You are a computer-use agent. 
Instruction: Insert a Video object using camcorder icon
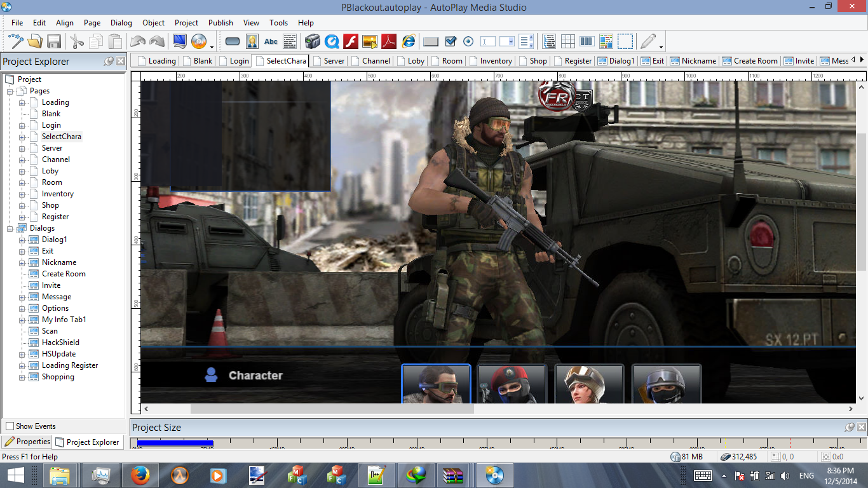tap(312, 42)
